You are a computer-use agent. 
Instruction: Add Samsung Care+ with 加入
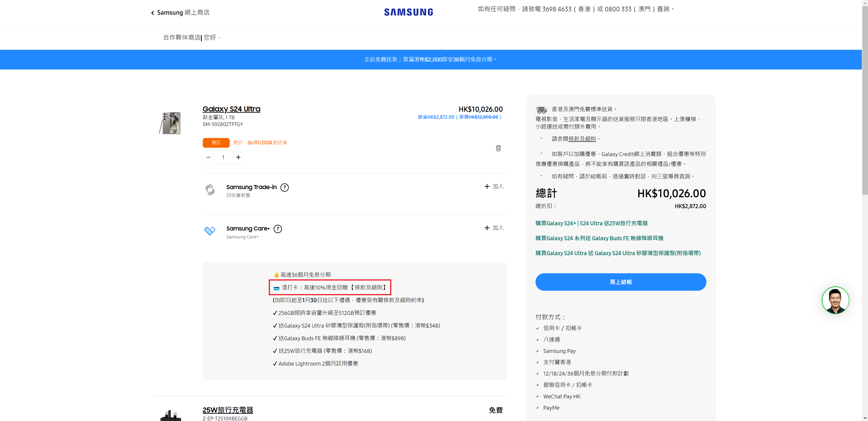494,228
